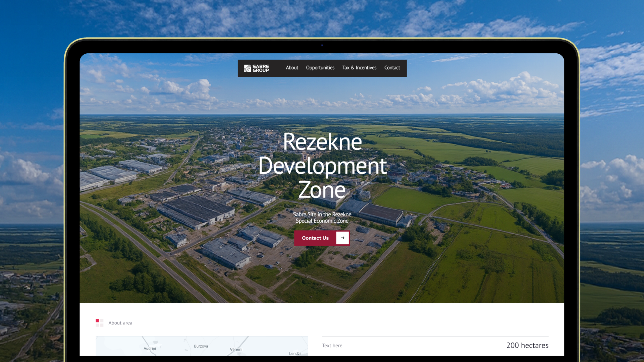644x362 pixels.
Task: Select the About area label
Action: tap(120, 323)
